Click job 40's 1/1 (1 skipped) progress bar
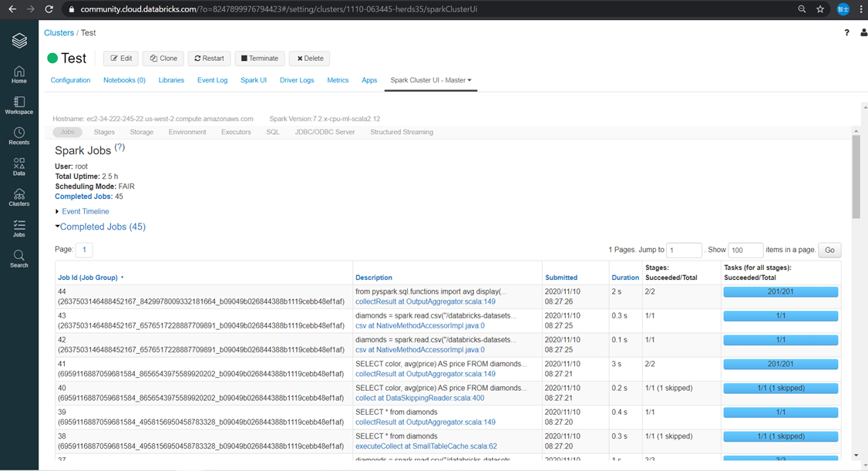Image resolution: width=868 pixels, height=471 pixels. click(x=781, y=389)
